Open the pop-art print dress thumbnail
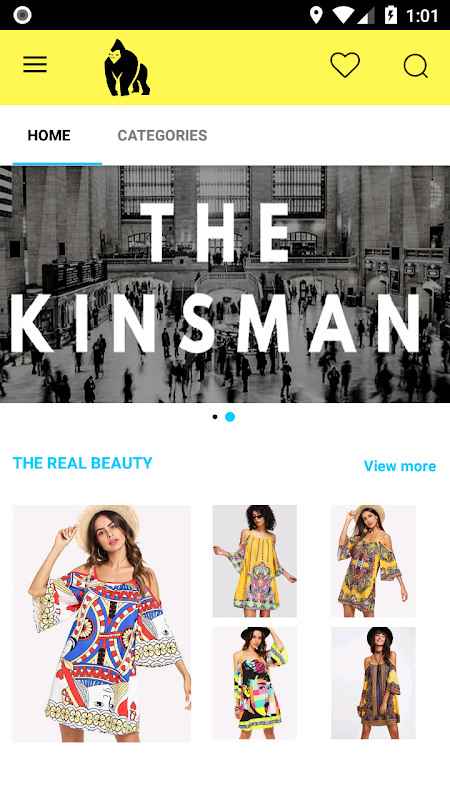The height and width of the screenshot is (800, 450). pyautogui.click(x=255, y=683)
